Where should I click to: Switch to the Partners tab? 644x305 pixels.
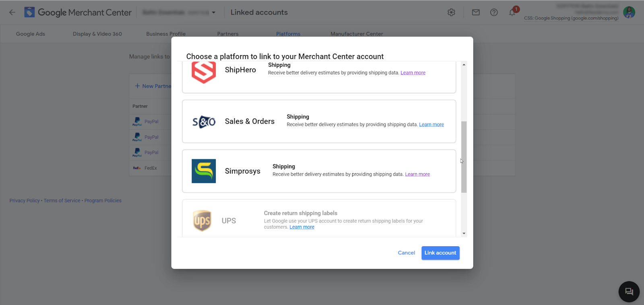pos(228,34)
